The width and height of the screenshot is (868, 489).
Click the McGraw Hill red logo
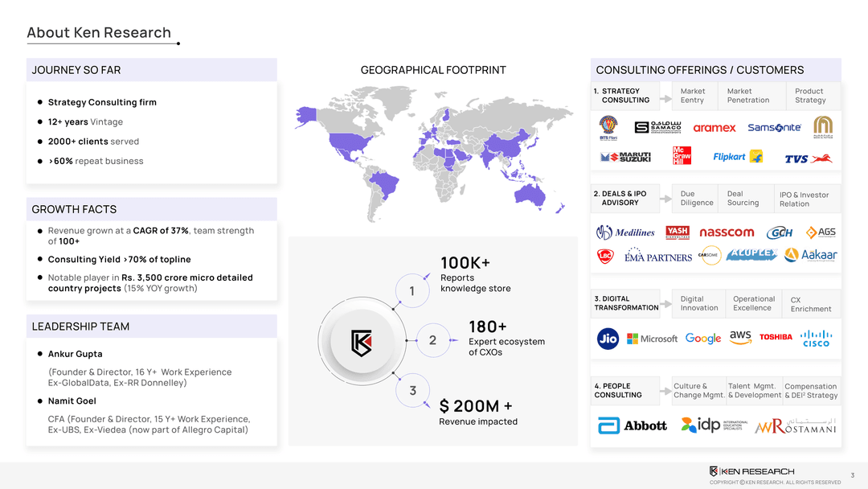pyautogui.click(x=682, y=156)
